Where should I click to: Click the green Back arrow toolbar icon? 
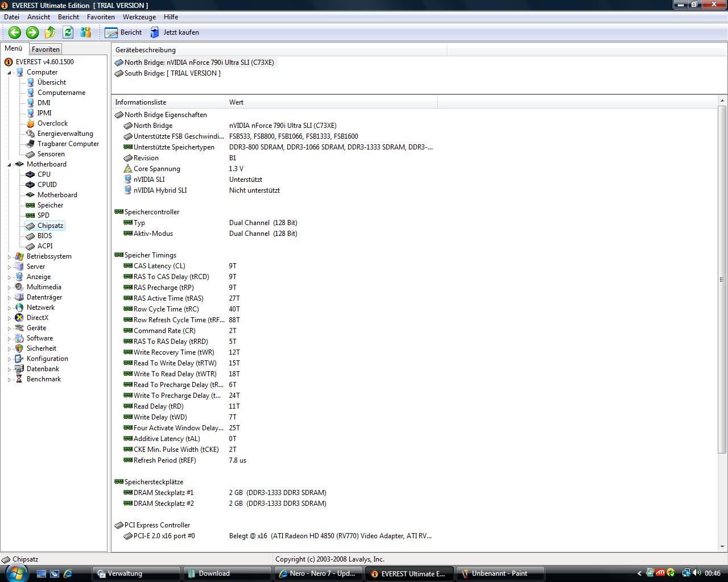point(15,32)
